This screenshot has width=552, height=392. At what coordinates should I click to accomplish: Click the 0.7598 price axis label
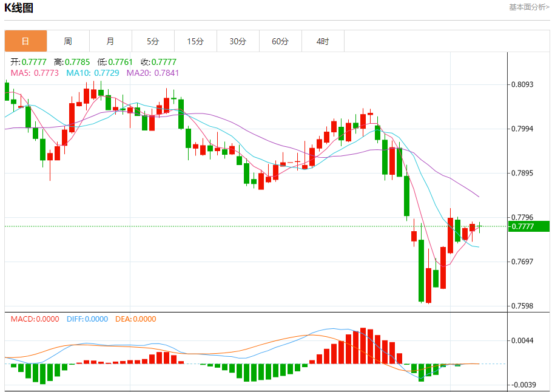pos(522,306)
